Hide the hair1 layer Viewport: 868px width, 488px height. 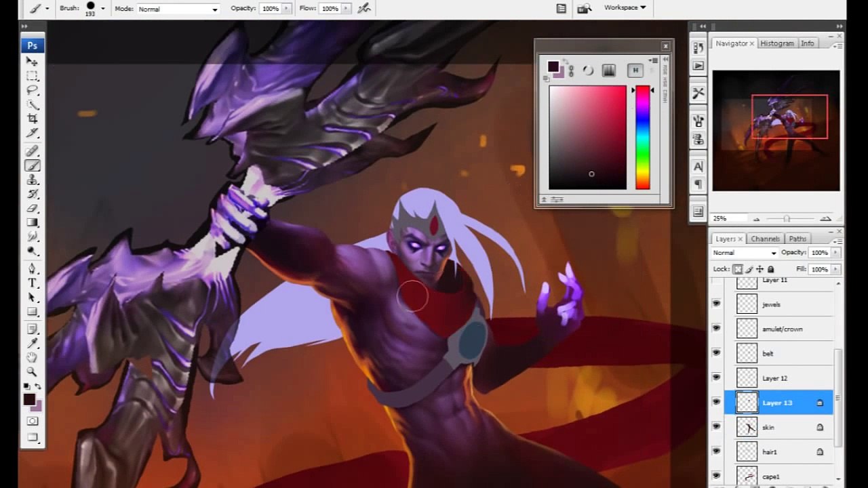click(716, 451)
